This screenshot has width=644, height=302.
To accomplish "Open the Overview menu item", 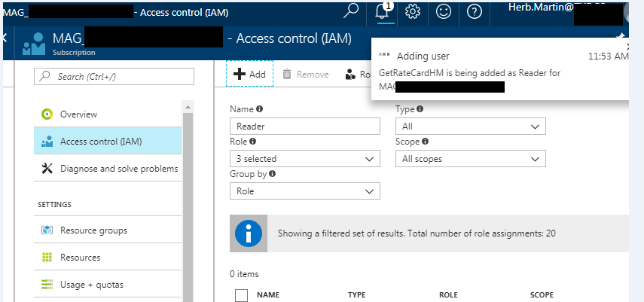I will pos(108,114).
